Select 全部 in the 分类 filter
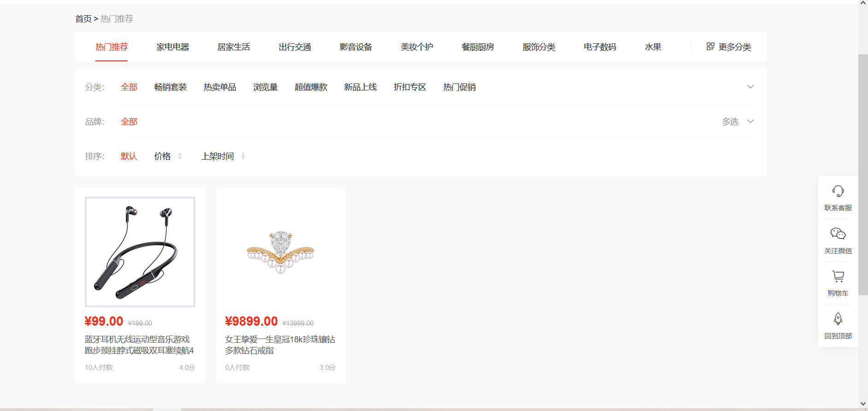 pyautogui.click(x=129, y=87)
